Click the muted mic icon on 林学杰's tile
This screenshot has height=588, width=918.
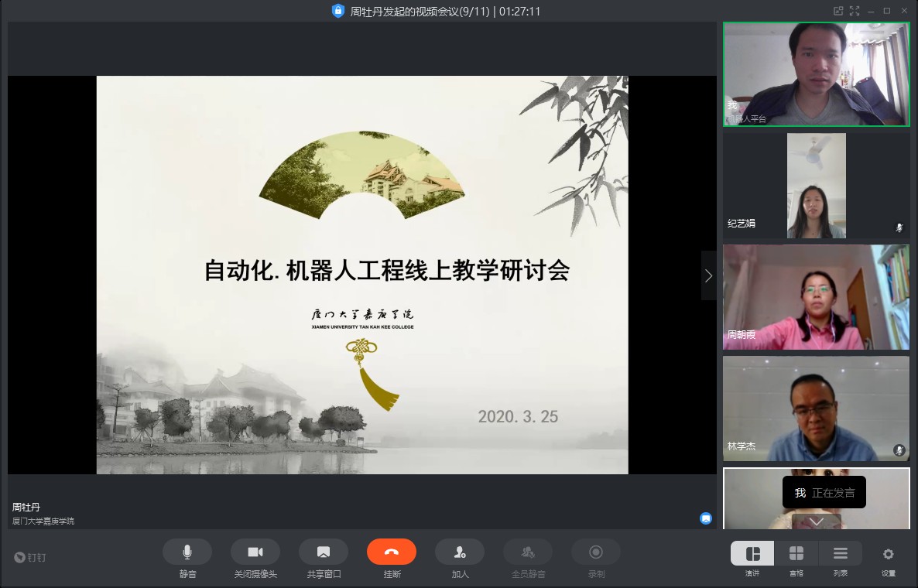pyautogui.click(x=899, y=450)
